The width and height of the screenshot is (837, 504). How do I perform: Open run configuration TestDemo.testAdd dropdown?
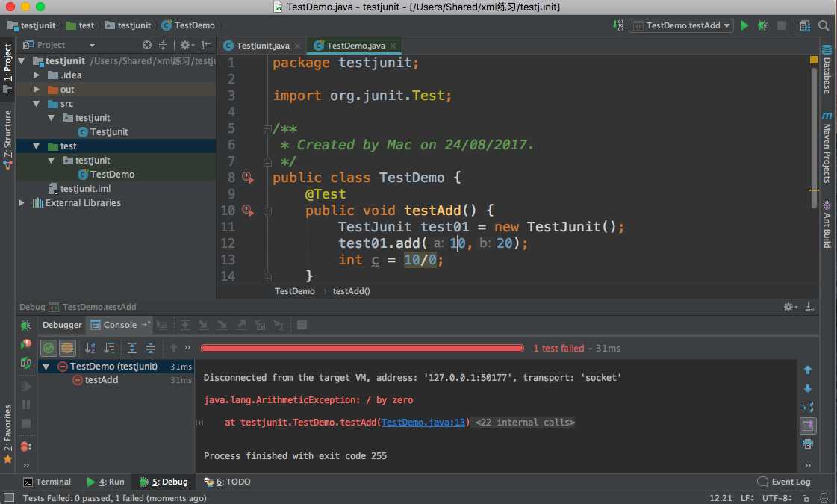pyautogui.click(x=682, y=25)
